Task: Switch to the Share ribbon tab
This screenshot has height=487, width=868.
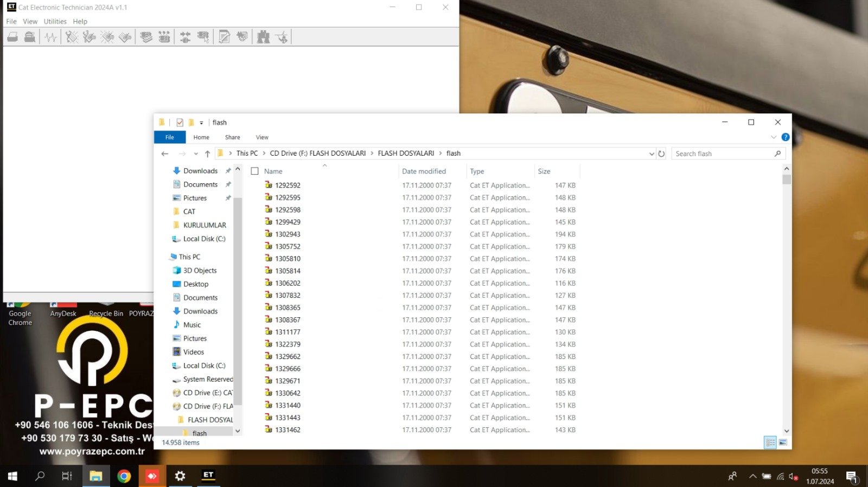Action: 233,137
